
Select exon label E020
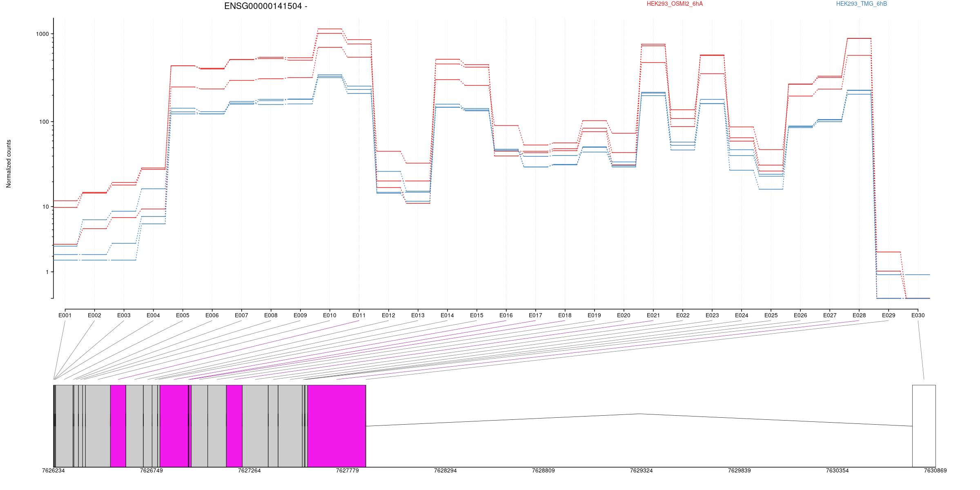click(624, 315)
